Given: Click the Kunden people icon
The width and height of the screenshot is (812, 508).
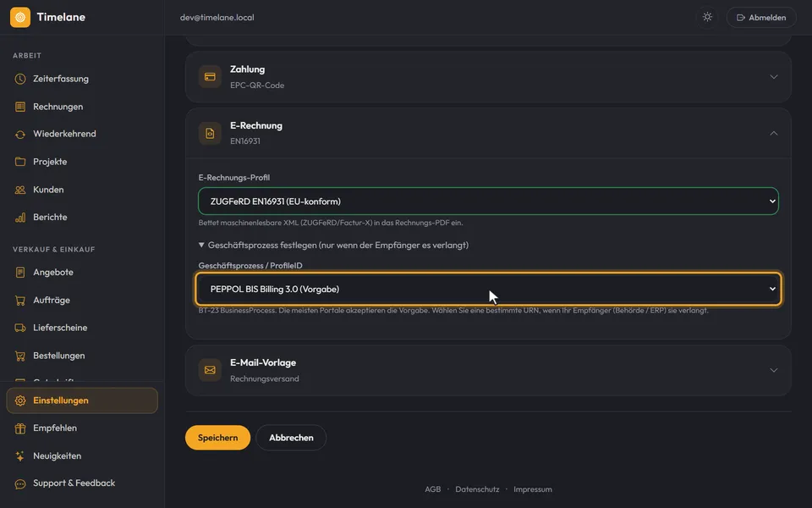Looking at the screenshot, I should 20,190.
